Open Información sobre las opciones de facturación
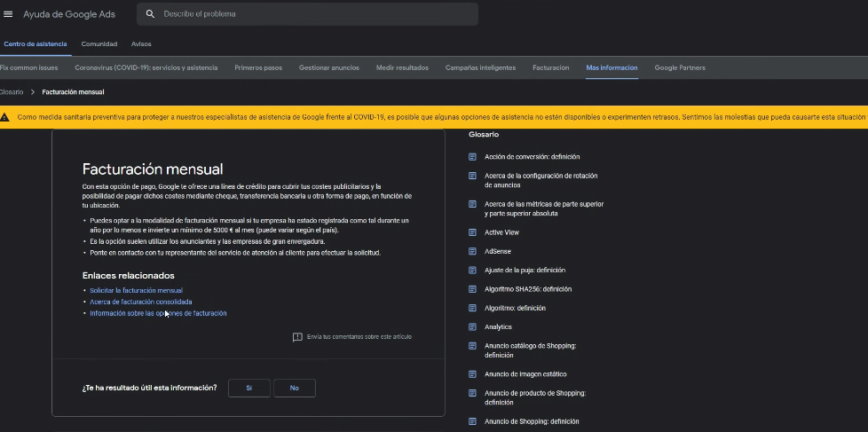 [158, 313]
